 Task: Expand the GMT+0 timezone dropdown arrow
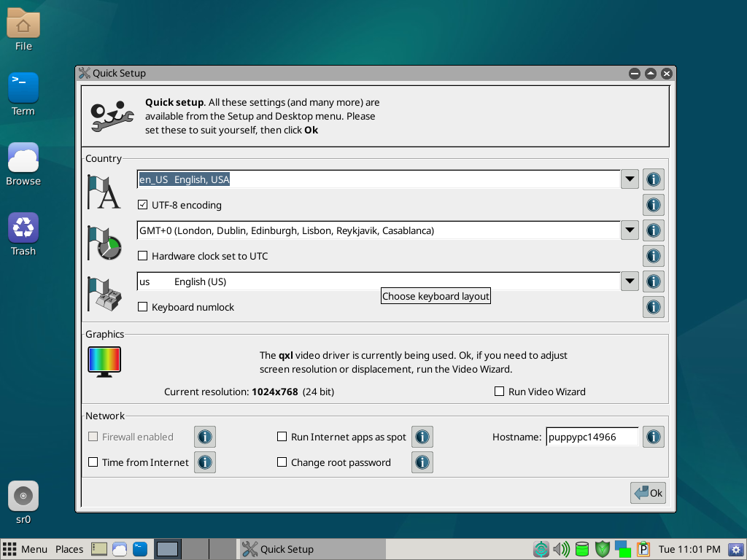[x=630, y=230]
